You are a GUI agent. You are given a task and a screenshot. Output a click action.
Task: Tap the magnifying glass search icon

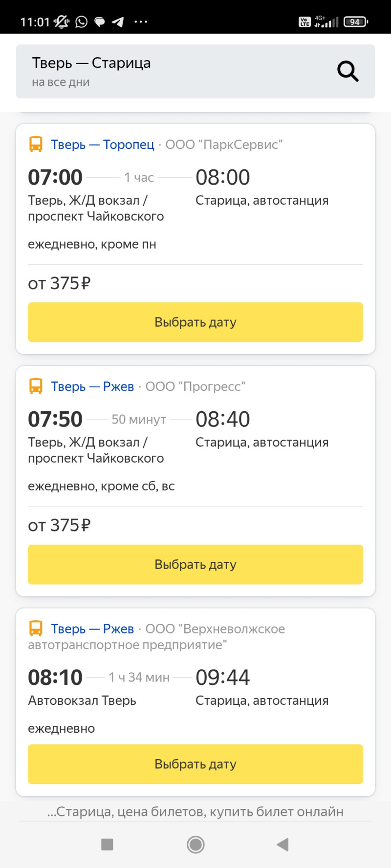click(x=348, y=71)
